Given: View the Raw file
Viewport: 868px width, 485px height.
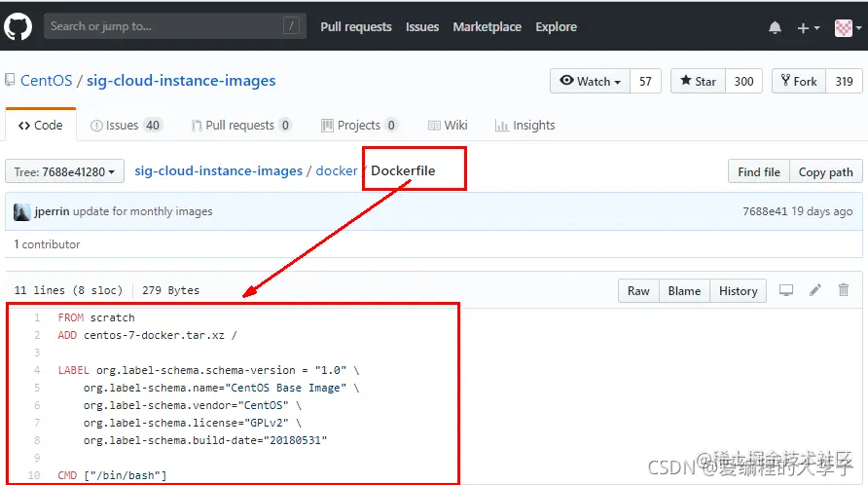Looking at the screenshot, I should tap(638, 291).
